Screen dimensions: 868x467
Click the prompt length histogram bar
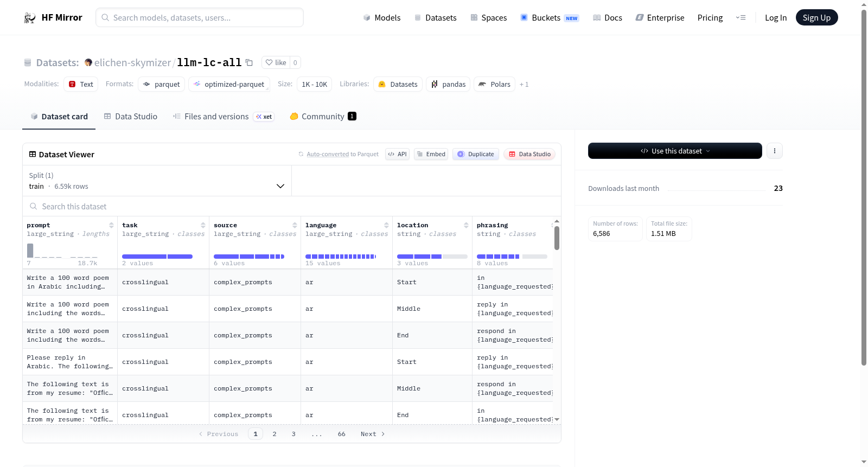[x=30, y=250]
